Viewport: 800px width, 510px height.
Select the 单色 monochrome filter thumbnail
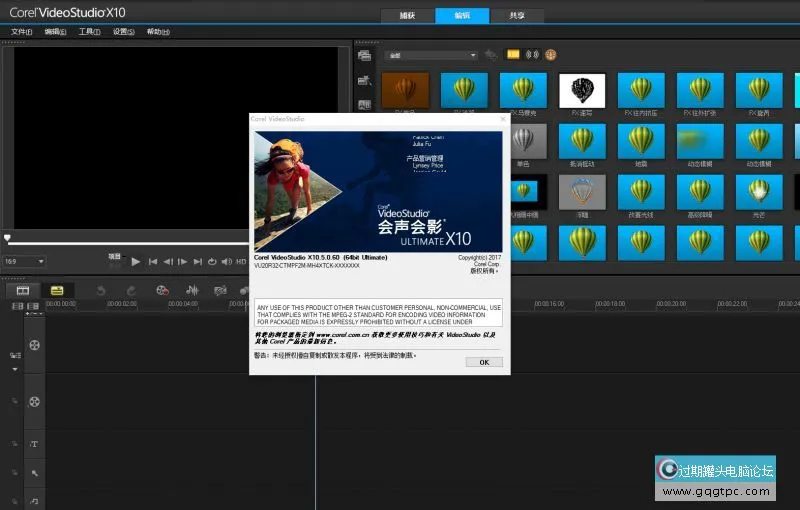pyautogui.click(x=527, y=141)
